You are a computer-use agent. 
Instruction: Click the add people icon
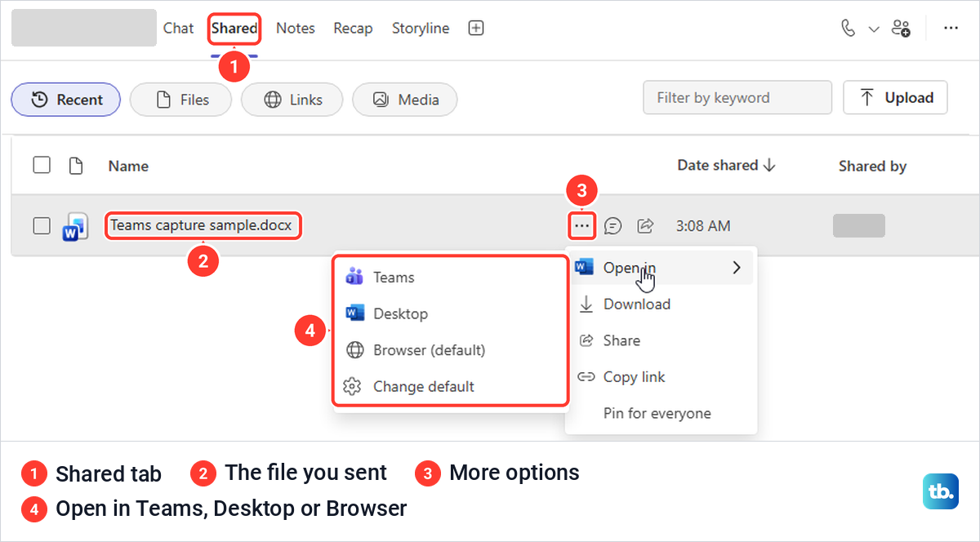(901, 28)
